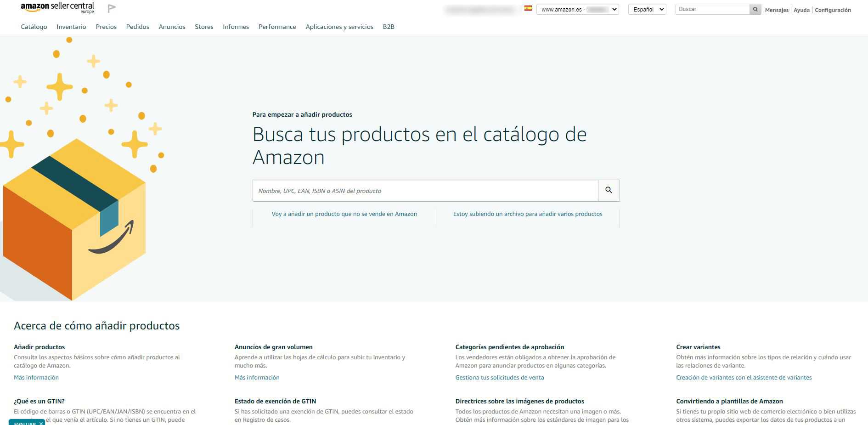Image resolution: width=868 pixels, height=425 pixels.
Task: Click the blurred seller account name
Action: (x=481, y=9)
